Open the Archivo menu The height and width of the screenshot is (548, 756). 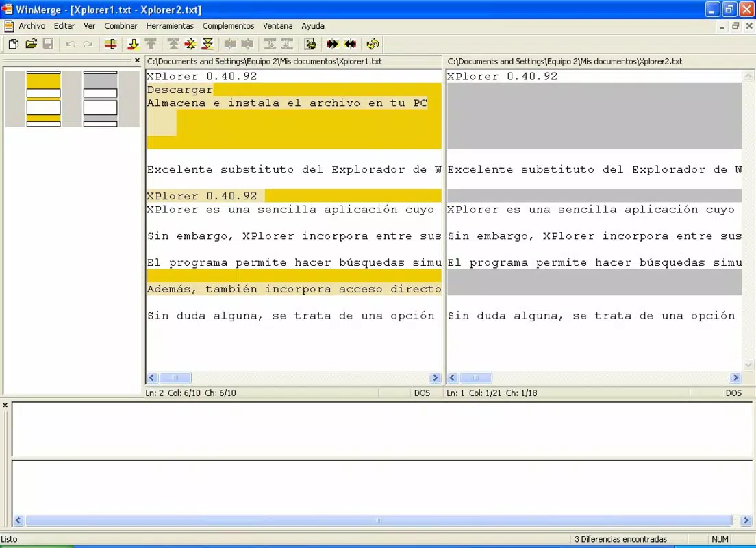click(32, 26)
